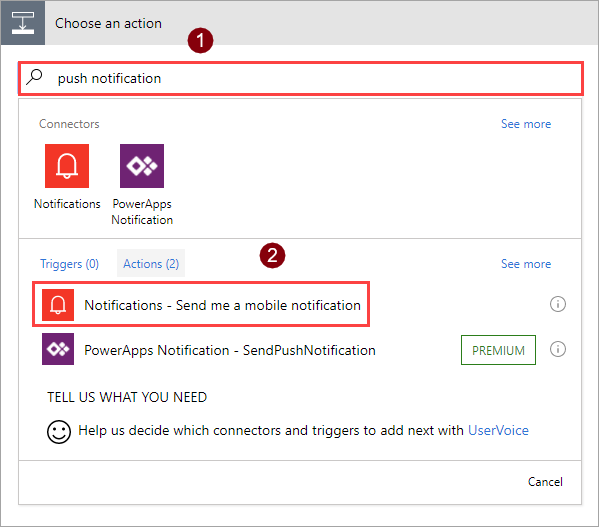Select PowerApps Notification - SendPushNotification action

pos(209,349)
